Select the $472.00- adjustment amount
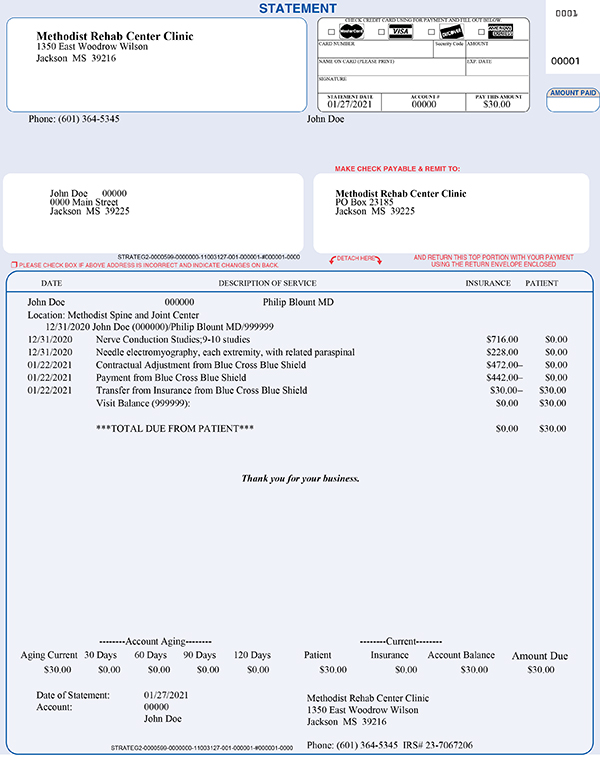600x760 pixels. (505, 365)
